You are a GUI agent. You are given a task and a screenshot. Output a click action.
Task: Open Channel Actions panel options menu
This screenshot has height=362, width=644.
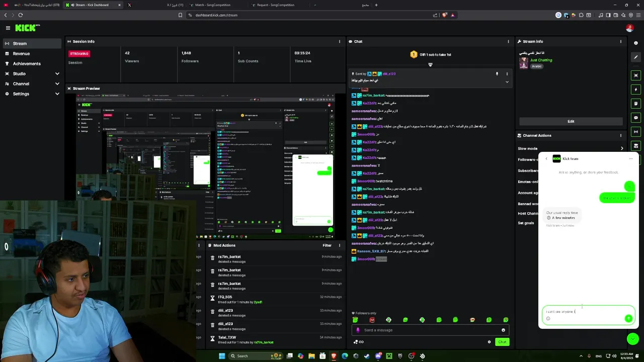(620, 135)
